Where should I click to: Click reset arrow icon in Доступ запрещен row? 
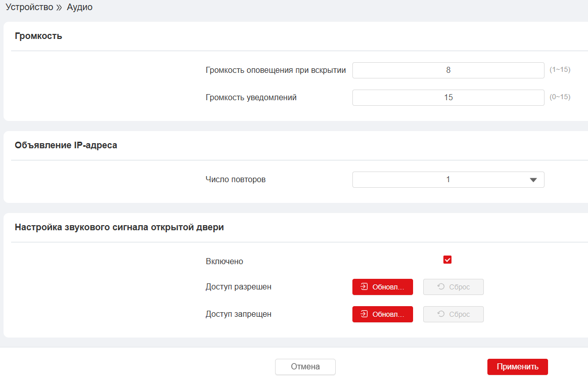coord(441,314)
